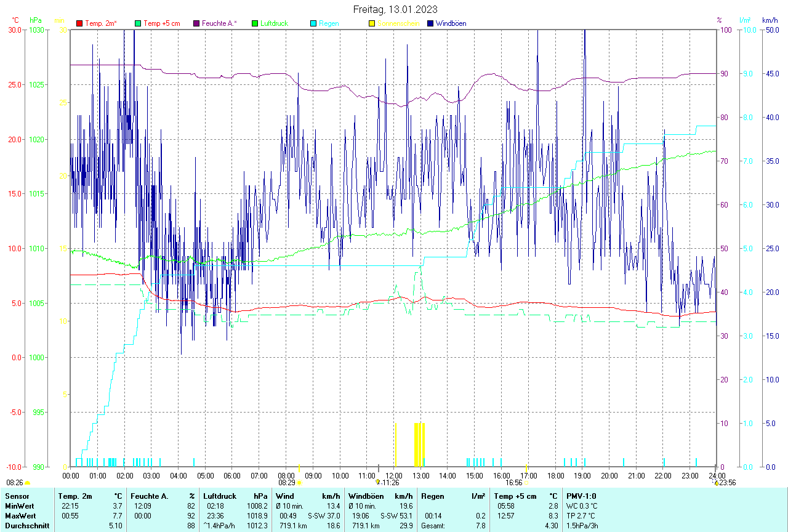Click the 'Sonnenschein' legend label
The width and height of the screenshot is (788, 532).
tap(398, 23)
